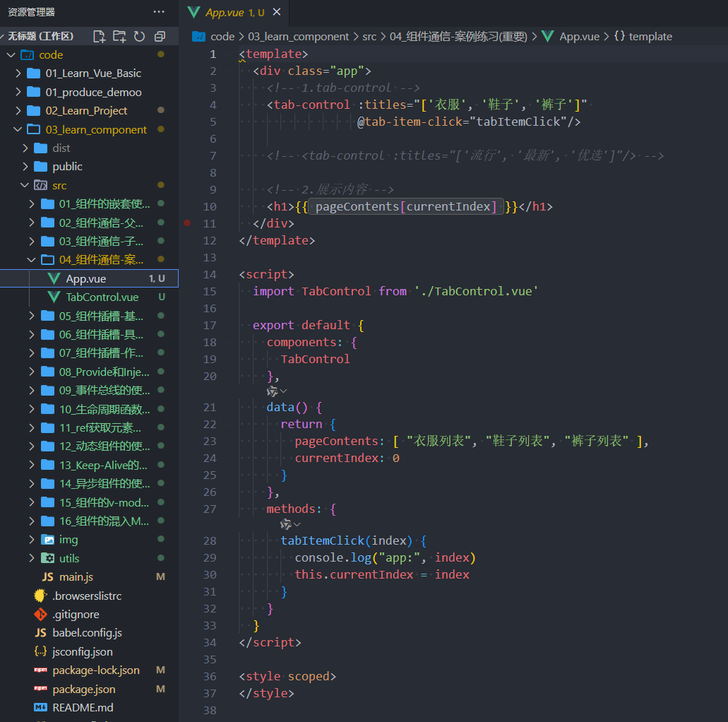This screenshot has width=728, height=722.
Task: Expand the dist folder
Action: click(25, 148)
